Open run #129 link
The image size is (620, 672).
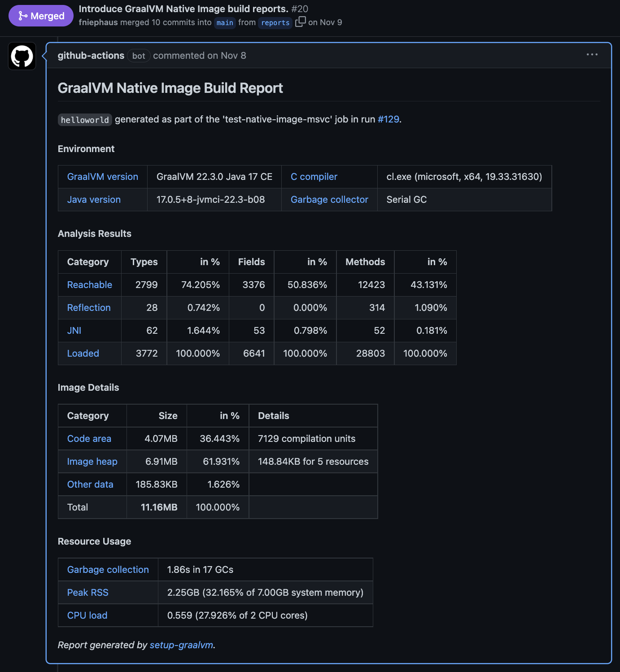(389, 119)
